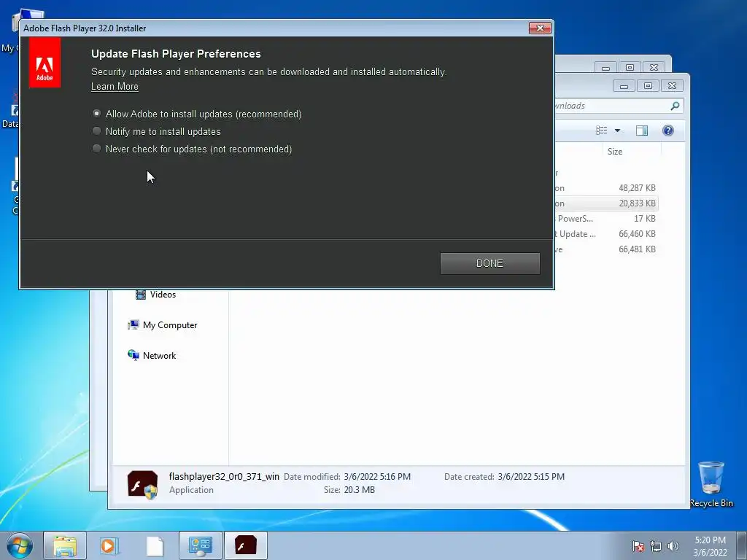
Task: Close the Flash Player installer window
Action: click(x=540, y=28)
